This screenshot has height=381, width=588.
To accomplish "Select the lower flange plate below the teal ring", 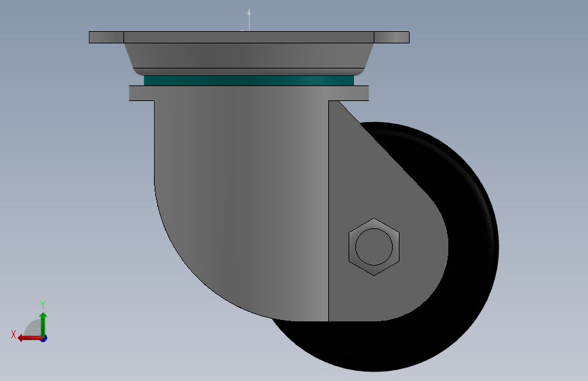I will point(249,93).
